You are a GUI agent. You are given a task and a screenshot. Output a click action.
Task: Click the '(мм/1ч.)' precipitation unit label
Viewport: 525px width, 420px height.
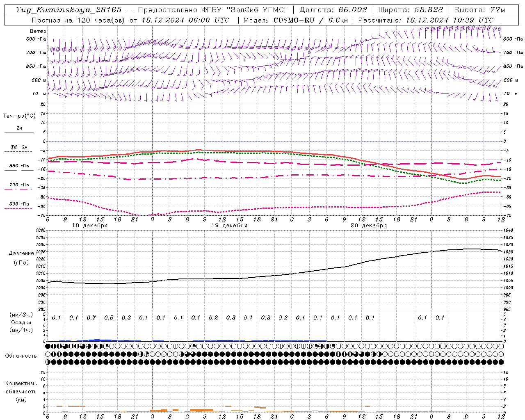(21, 330)
